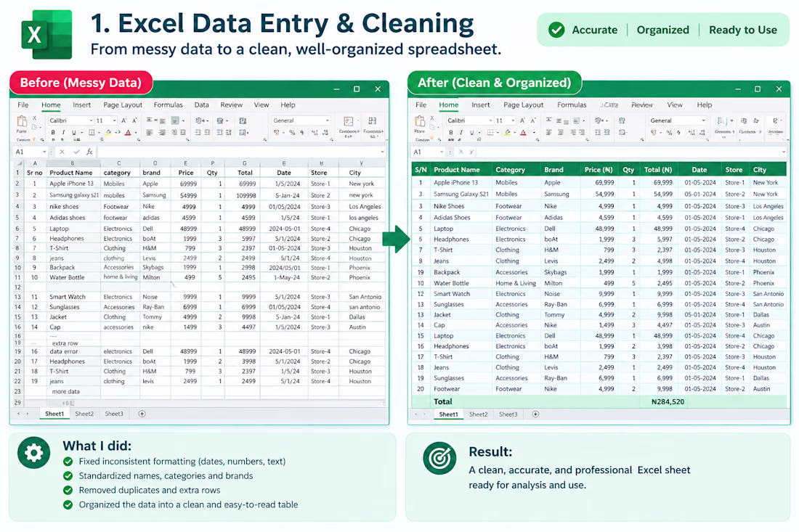
Task: Toggle Bold in the Before window ribbon
Action: coord(53,132)
